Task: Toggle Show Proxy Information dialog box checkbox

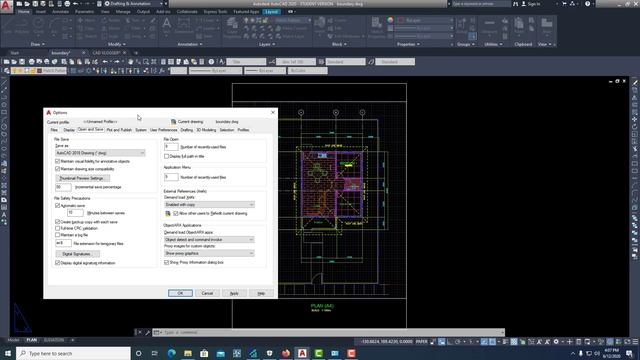Action: coord(167,262)
